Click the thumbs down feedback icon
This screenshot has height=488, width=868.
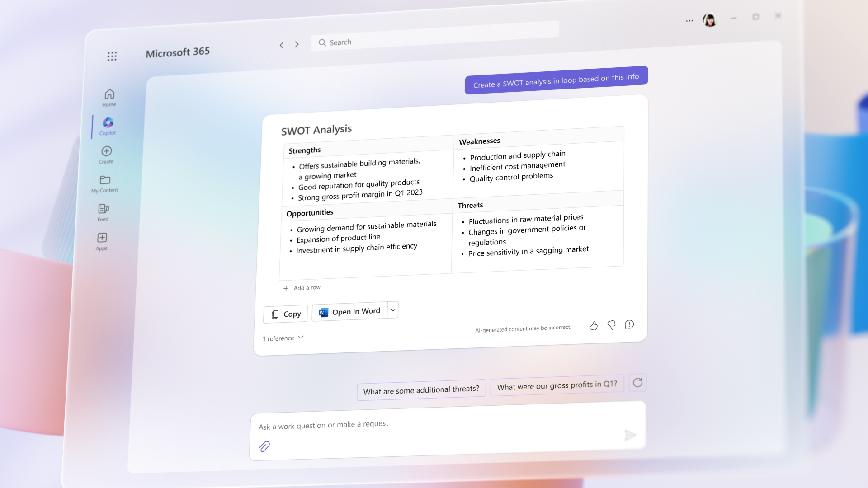(611, 324)
